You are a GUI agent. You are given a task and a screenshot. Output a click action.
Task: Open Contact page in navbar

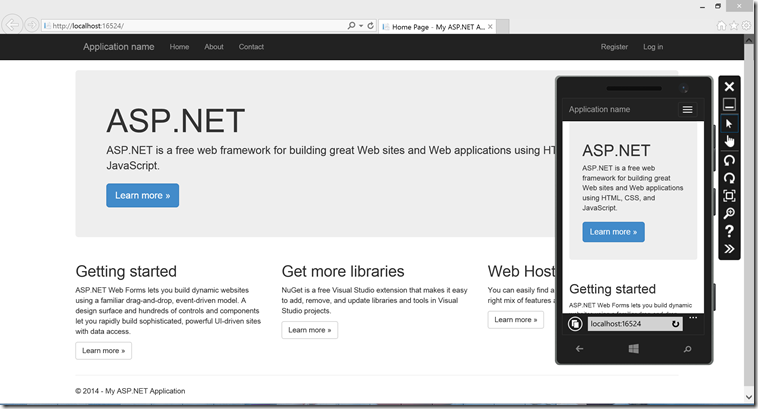pos(251,47)
